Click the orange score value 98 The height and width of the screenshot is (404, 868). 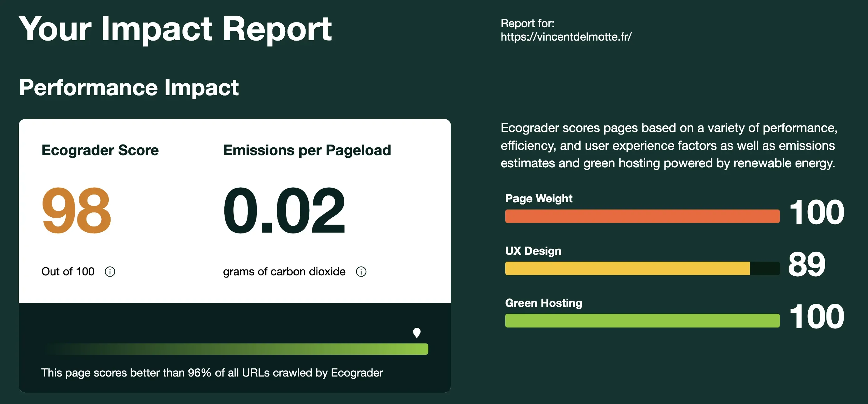(x=77, y=210)
